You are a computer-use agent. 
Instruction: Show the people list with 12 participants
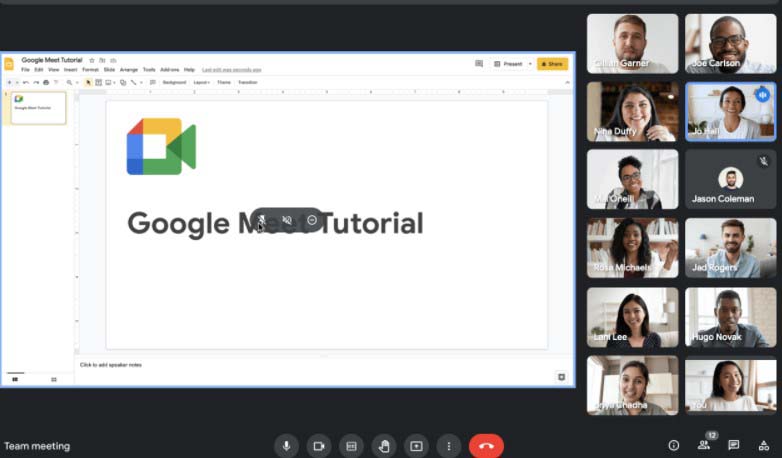(704, 445)
